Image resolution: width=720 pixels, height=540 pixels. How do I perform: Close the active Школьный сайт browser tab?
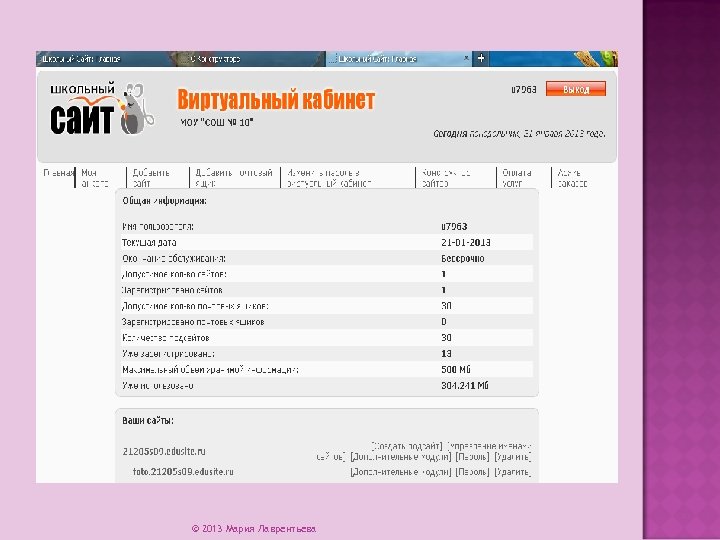click(x=466, y=58)
